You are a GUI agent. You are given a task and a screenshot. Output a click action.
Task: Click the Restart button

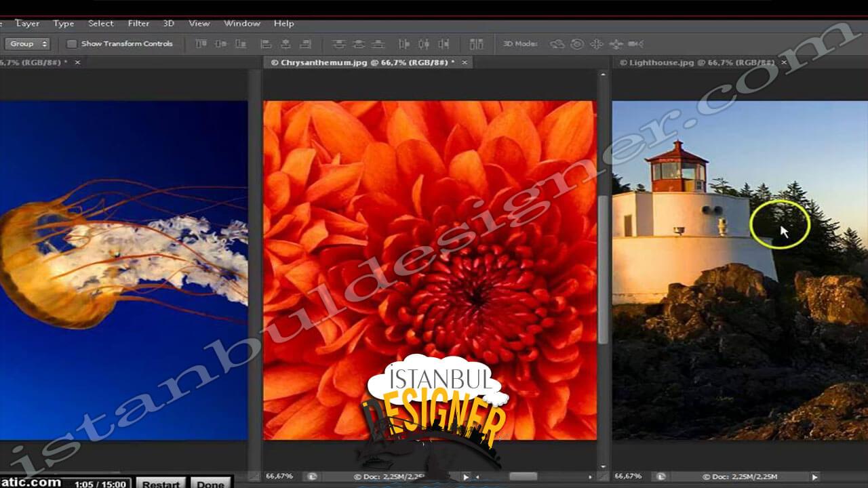[x=161, y=484]
